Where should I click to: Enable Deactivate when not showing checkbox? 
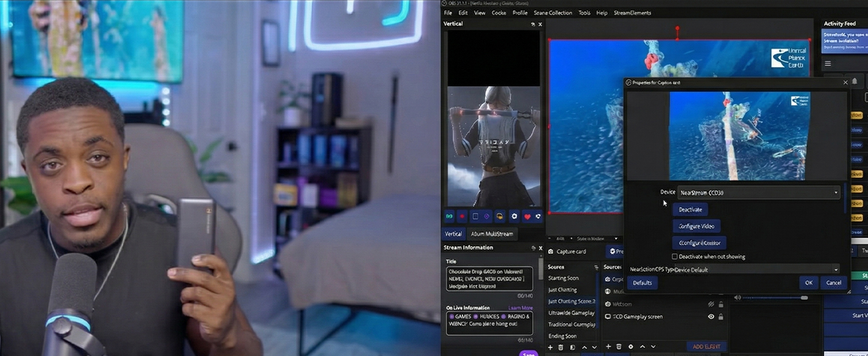click(675, 257)
